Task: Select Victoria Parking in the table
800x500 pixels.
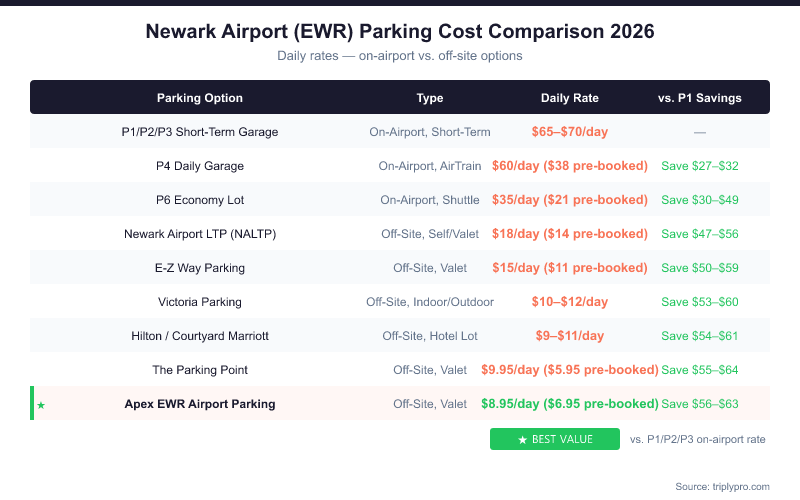Action: coord(200,302)
